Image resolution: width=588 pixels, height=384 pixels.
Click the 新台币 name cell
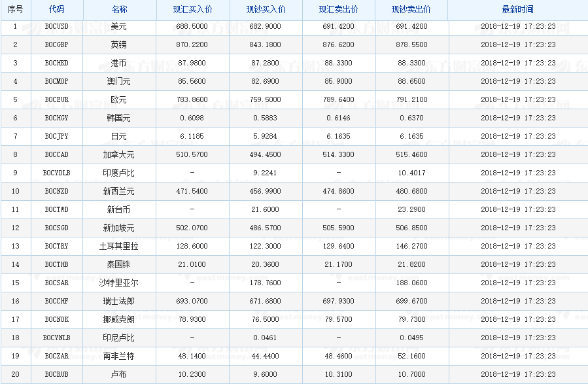coord(119,210)
